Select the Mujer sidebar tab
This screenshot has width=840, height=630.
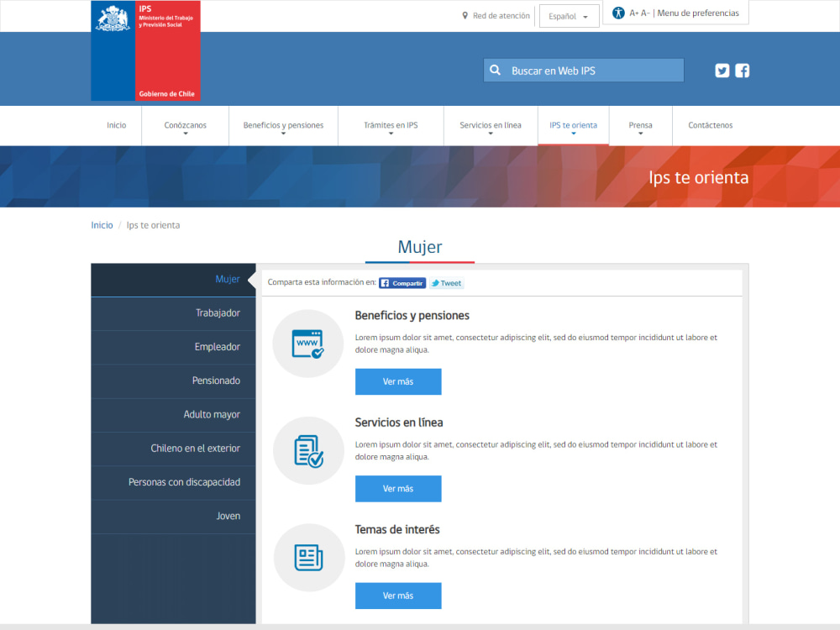(173, 280)
